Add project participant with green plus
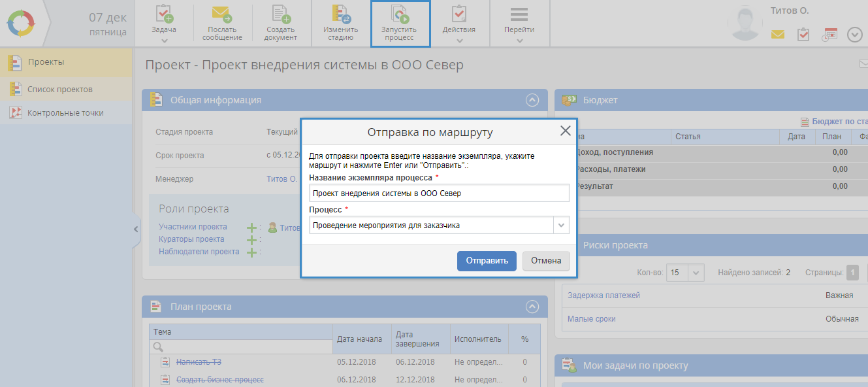This screenshot has width=868, height=387. click(251, 227)
